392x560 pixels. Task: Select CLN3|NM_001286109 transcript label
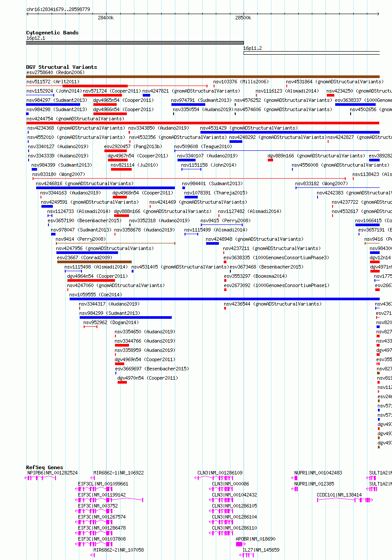[220, 473]
